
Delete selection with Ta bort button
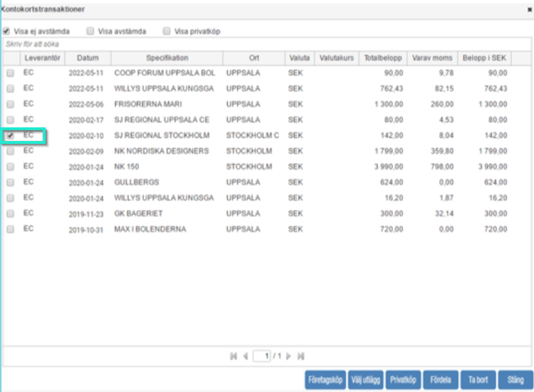point(478,379)
